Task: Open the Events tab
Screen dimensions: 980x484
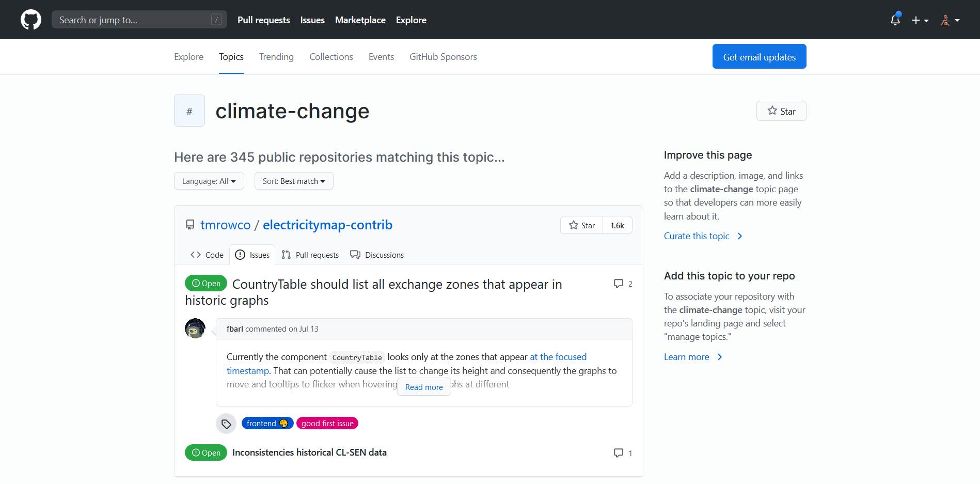Action: [x=381, y=57]
